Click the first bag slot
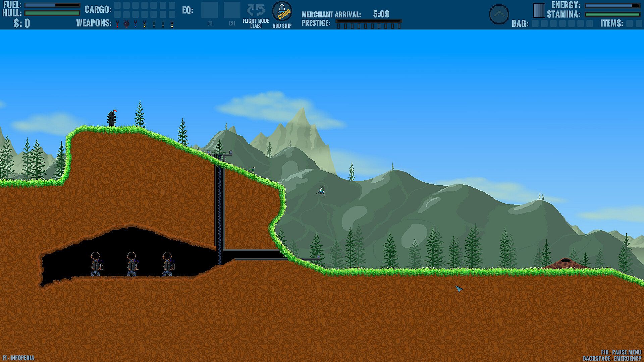The width and height of the screenshot is (644, 362). tap(536, 23)
